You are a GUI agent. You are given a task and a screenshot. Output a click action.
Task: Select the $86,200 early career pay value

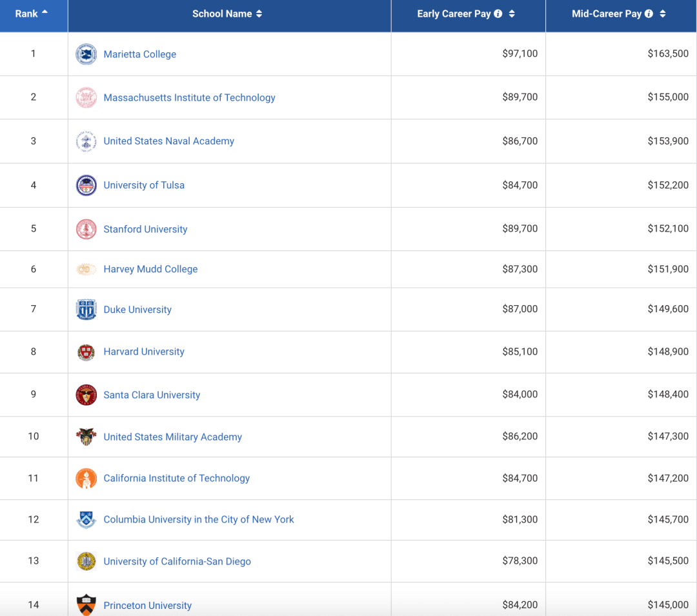(520, 436)
